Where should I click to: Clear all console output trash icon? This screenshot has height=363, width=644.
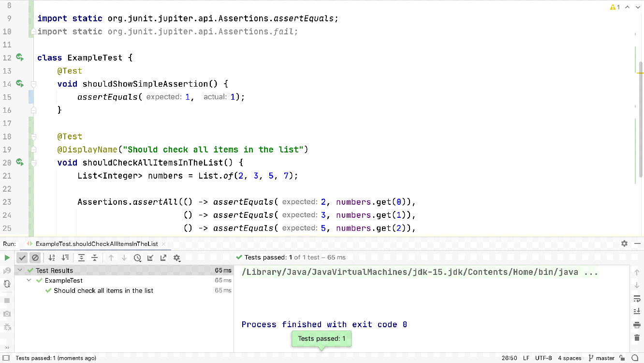click(637, 338)
